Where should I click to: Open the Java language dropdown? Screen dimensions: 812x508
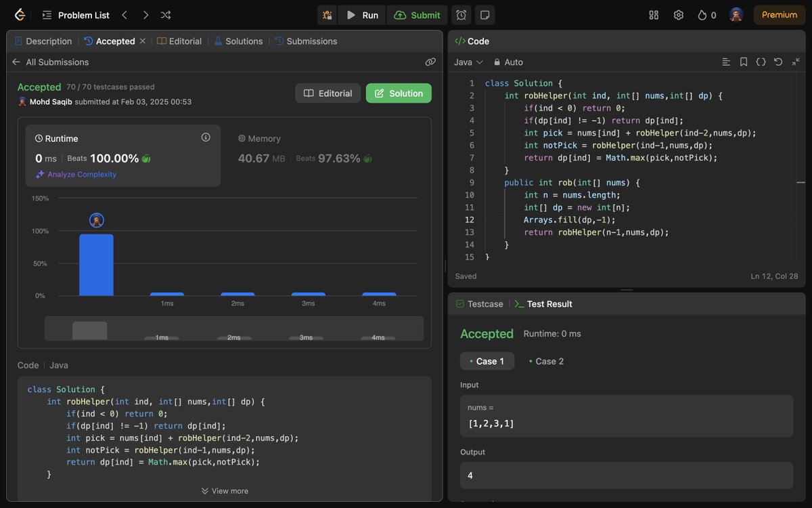pyautogui.click(x=468, y=62)
